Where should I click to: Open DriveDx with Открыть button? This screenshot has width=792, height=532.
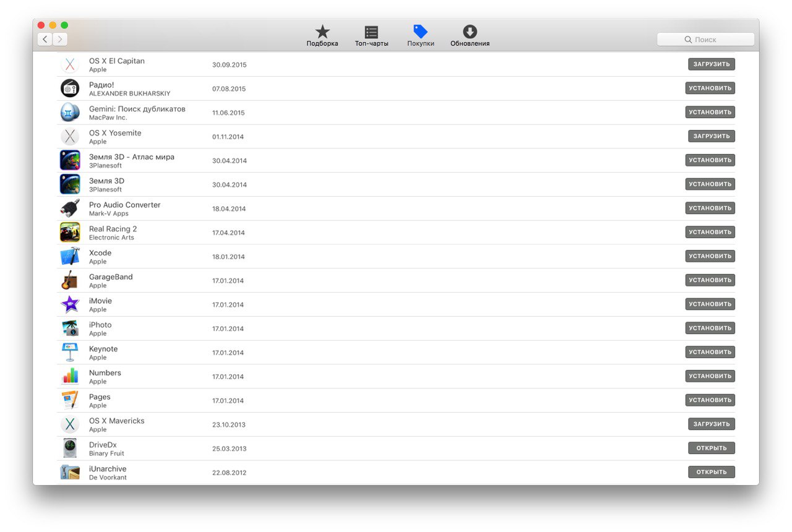point(712,447)
